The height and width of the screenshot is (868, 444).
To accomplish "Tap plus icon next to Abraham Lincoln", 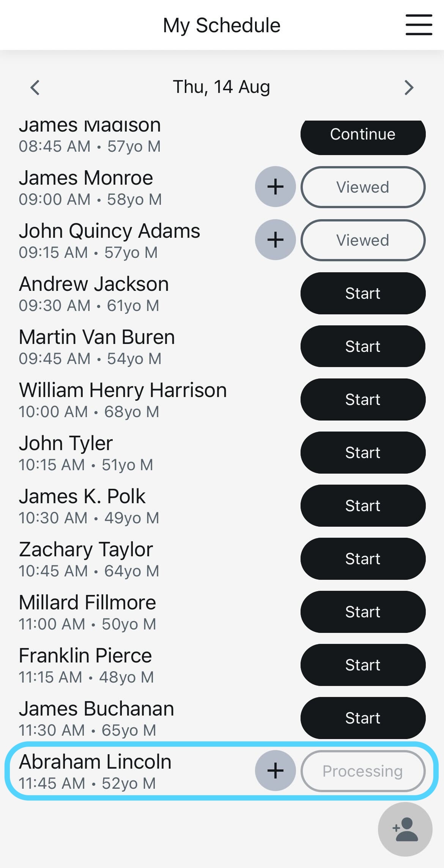I will [x=276, y=771].
